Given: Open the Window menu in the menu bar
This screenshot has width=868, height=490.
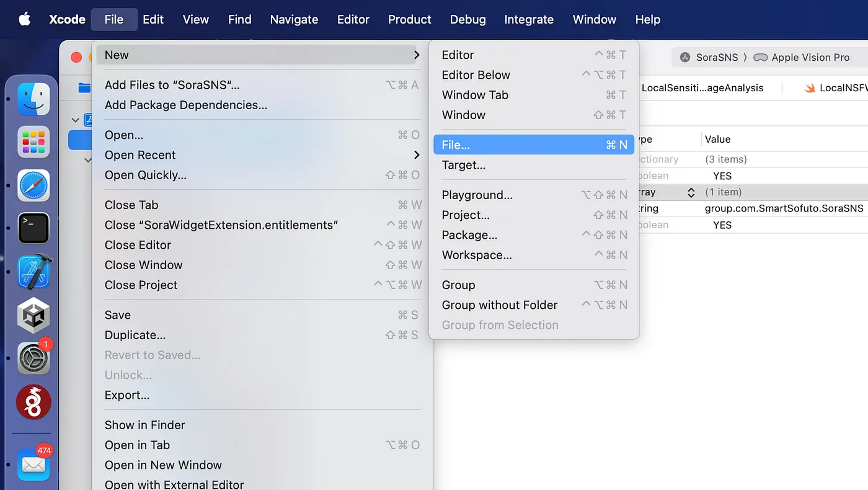Looking at the screenshot, I should pyautogui.click(x=595, y=19).
